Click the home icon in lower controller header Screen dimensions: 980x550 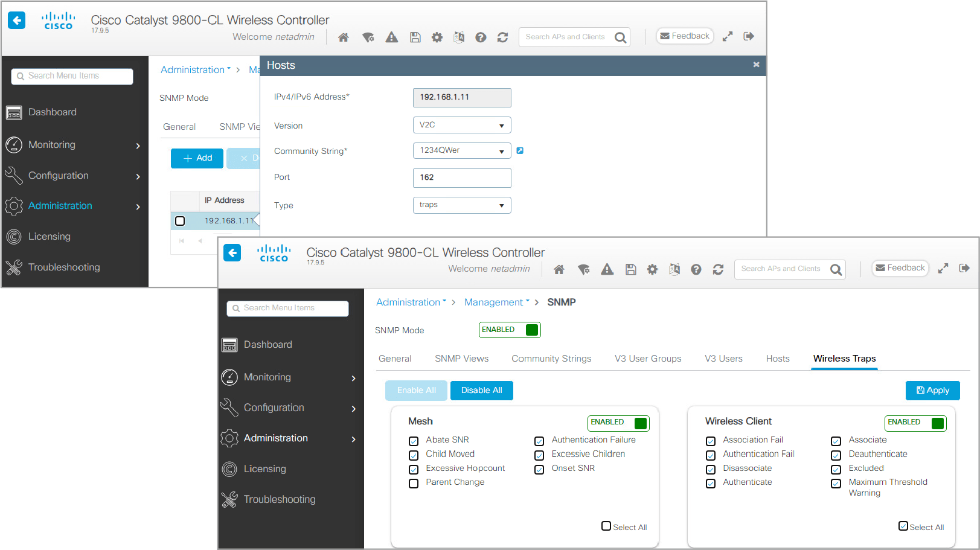click(559, 269)
